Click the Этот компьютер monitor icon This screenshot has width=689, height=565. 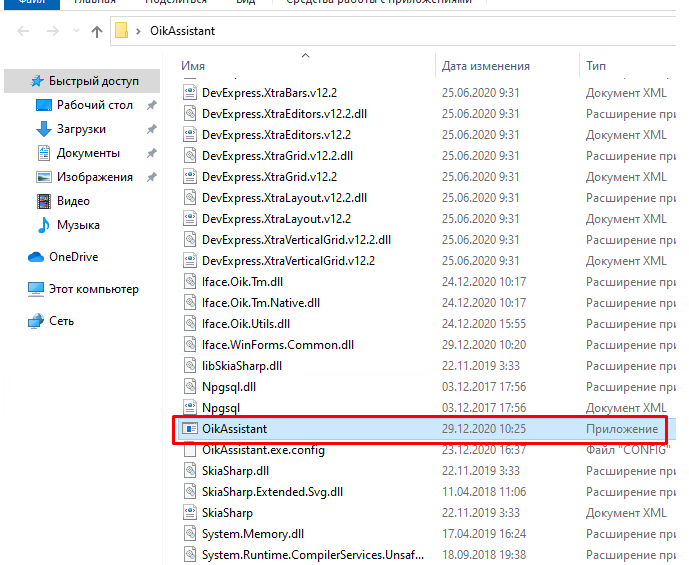click(x=36, y=289)
